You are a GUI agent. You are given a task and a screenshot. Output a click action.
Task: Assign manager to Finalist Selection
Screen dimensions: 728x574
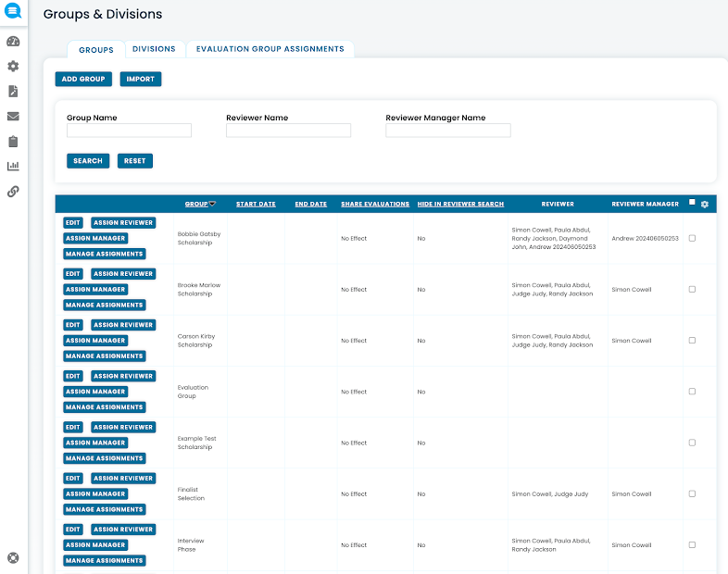pyautogui.click(x=95, y=493)
